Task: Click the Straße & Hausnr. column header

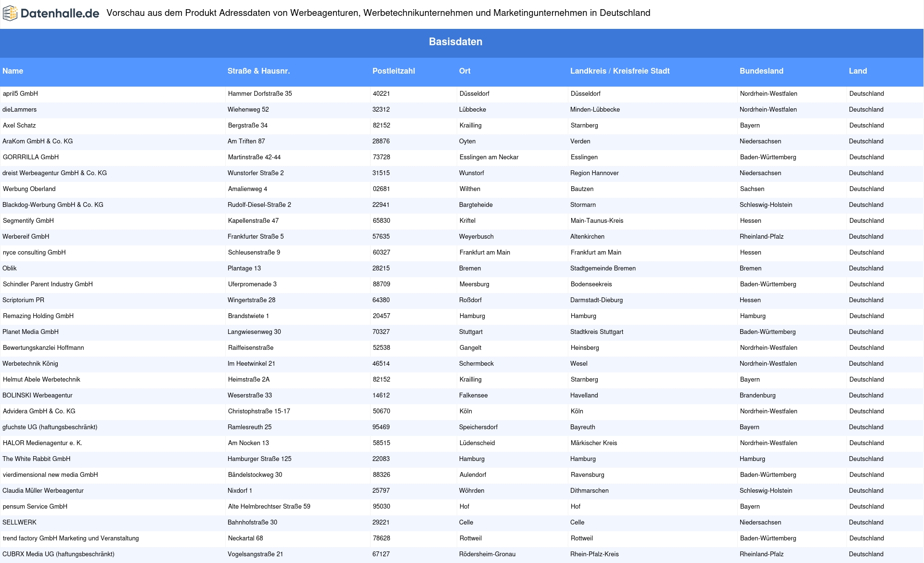Action: [258, 71]
